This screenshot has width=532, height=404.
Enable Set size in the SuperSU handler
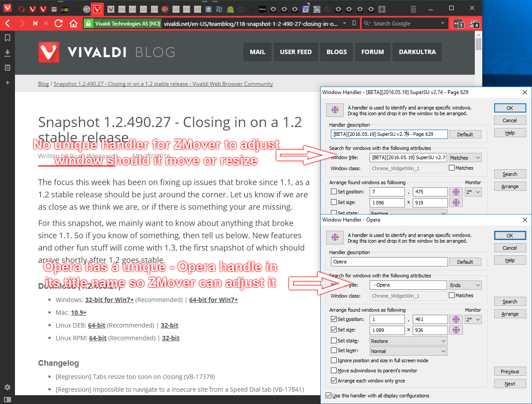click(x=334, y=202)
